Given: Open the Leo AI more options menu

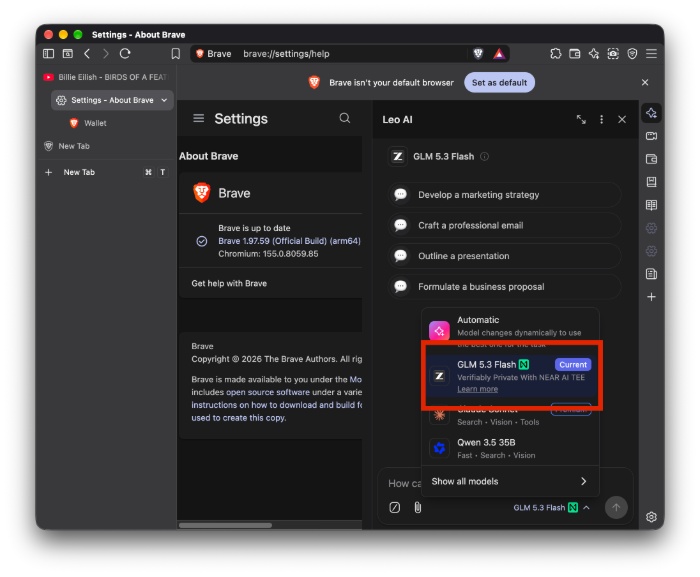Looking at the screenshot, I should [601, 119].
